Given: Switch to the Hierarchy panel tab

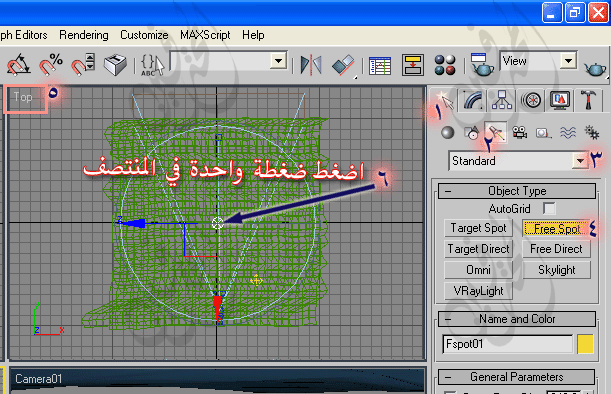Looking at the screenshot, I should click(x=502, y=100).
